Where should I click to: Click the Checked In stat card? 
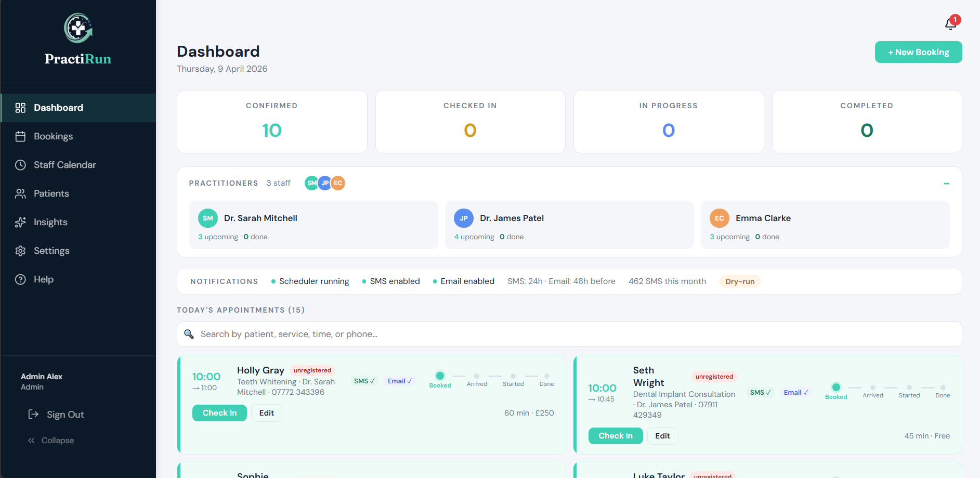point(471,122)
